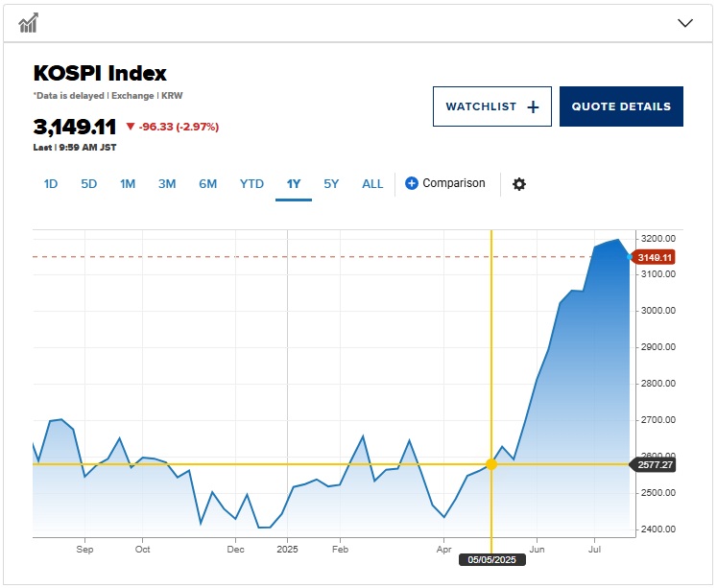Click the yellow crosshair dot on chart

pyautogui.click(x=491, y=464)
